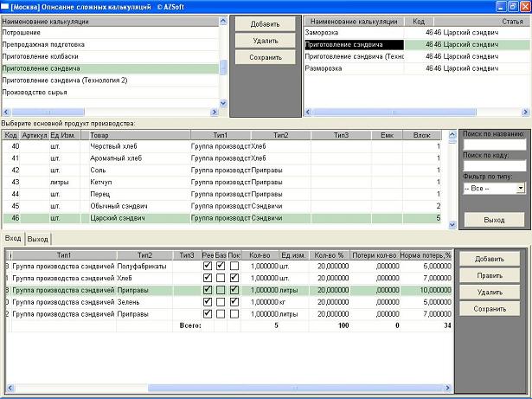Screen dimensions: 532x399
Task: Click scroll right arrow of input table
Action: pos(448,388)
